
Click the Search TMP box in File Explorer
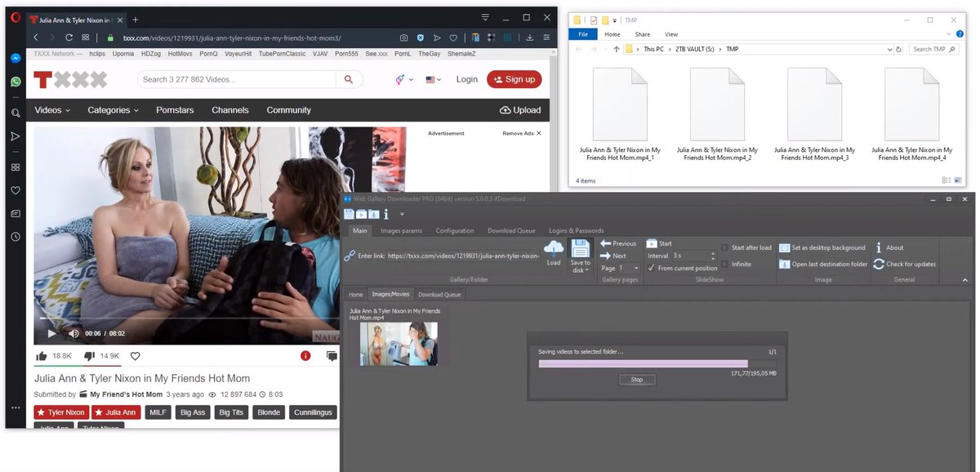(933, 49)
